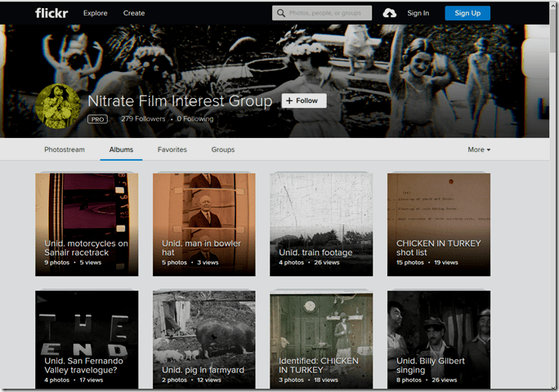Click the PRO badge
The height and width of the screenshot is (392, 559).
tap(97, 119)
